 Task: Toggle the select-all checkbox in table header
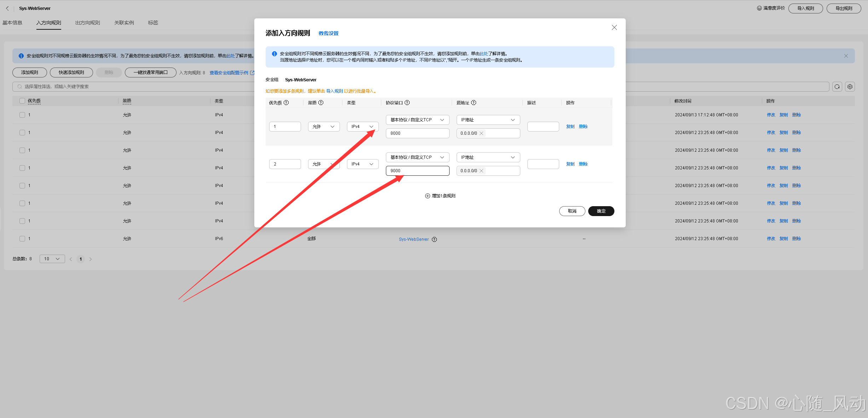point(22,101)
